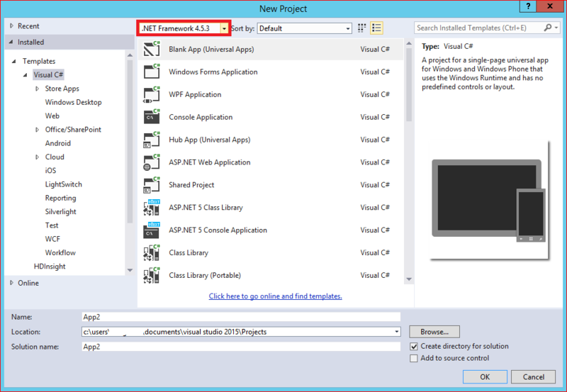
Task: Select the Android category
Action: click(x=58, y=143)
